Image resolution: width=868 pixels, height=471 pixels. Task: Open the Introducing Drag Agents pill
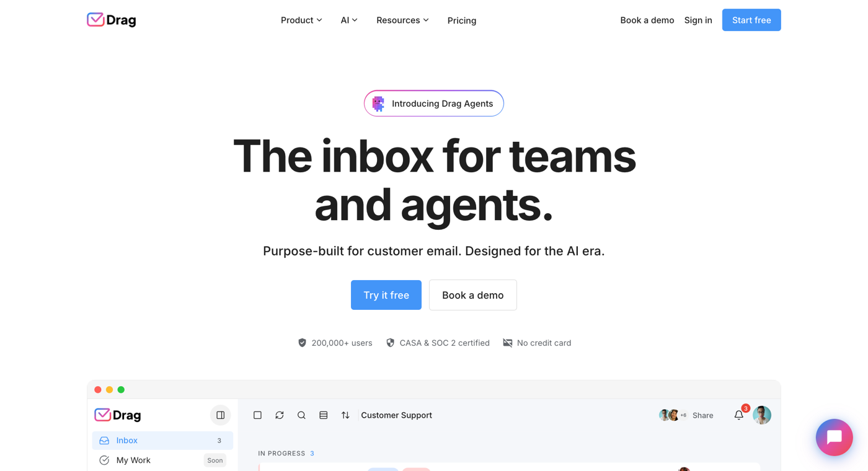[434, 103]
